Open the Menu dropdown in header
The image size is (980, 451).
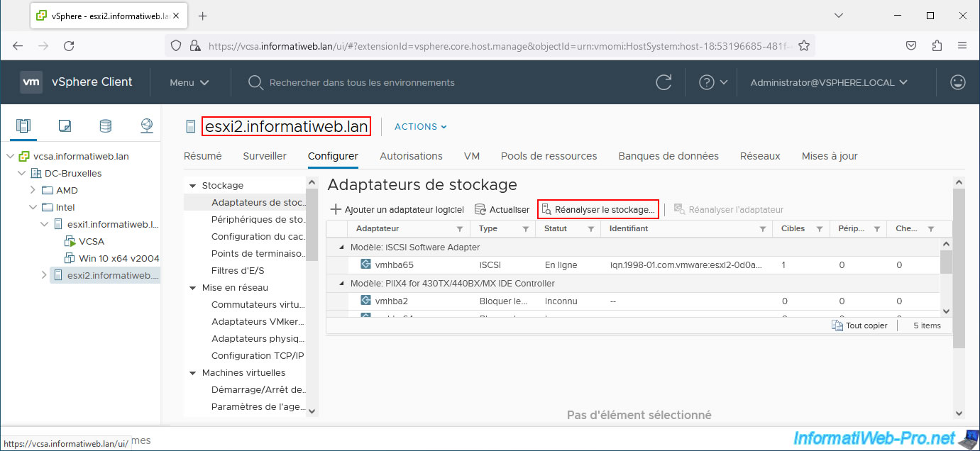pos(189,82)
